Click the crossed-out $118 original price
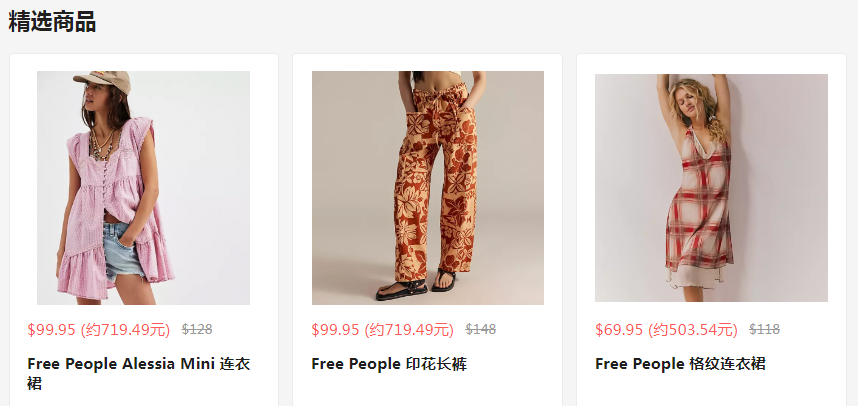 (764, 329)
